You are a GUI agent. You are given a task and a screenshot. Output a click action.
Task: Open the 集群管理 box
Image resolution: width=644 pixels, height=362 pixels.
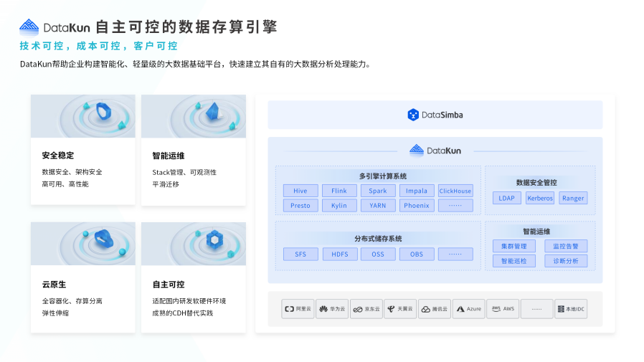tap(514, 246)
